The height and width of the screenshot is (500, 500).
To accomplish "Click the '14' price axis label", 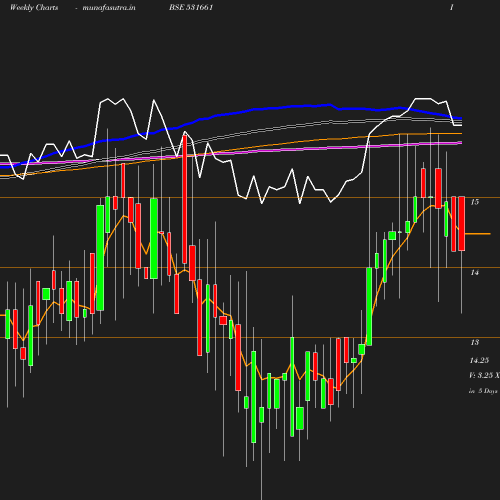I will tap(475, 272).
